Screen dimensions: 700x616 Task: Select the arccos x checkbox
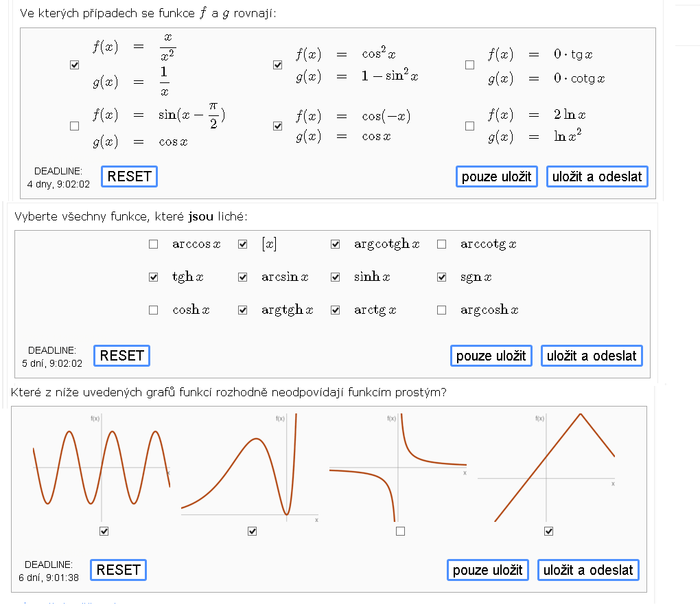(154, 244)
